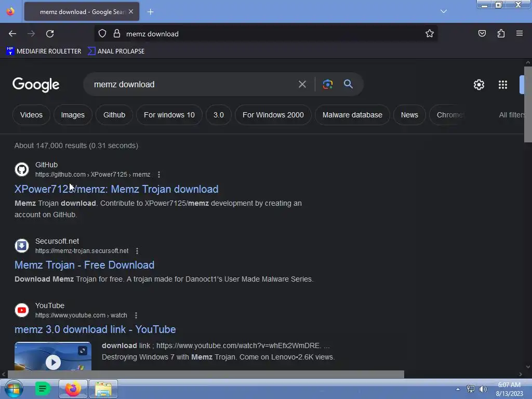Open options for the Securesoft.net result
532x399 pixels.
pos(137,251)
